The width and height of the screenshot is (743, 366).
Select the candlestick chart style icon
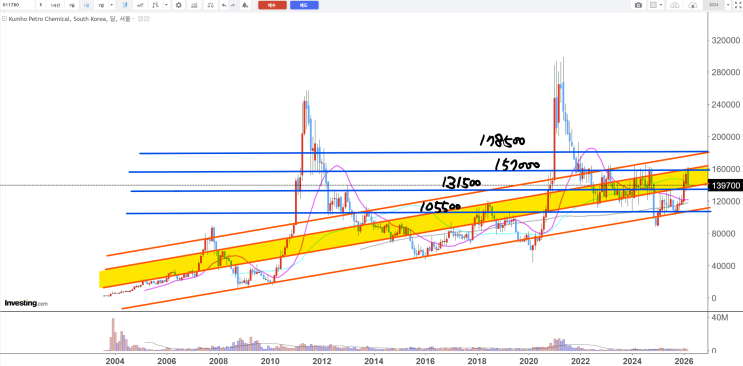(x=125, y=5)
